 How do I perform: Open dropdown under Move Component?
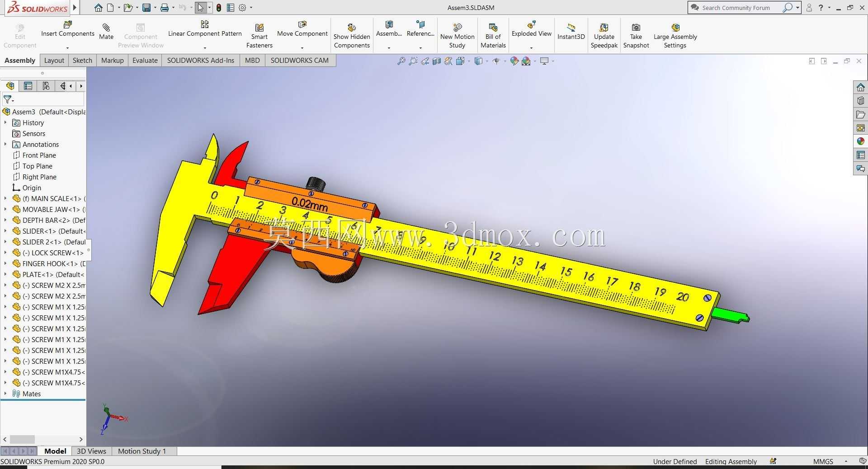[x=302, y=47]
